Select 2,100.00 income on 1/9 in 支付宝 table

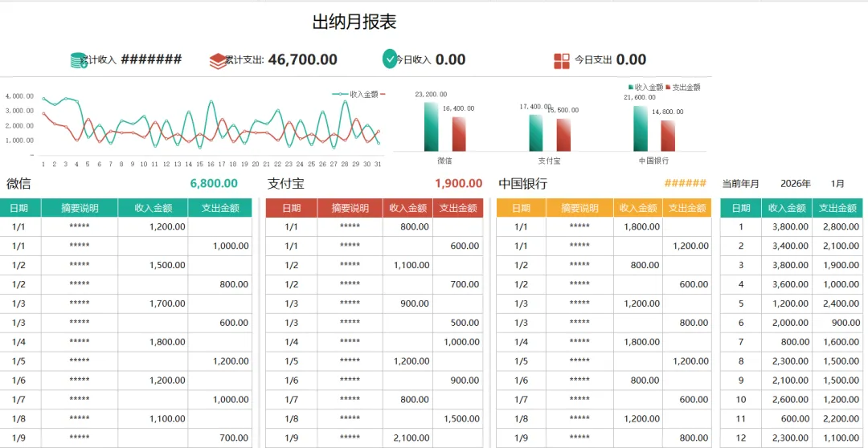(x=408, y=438)
